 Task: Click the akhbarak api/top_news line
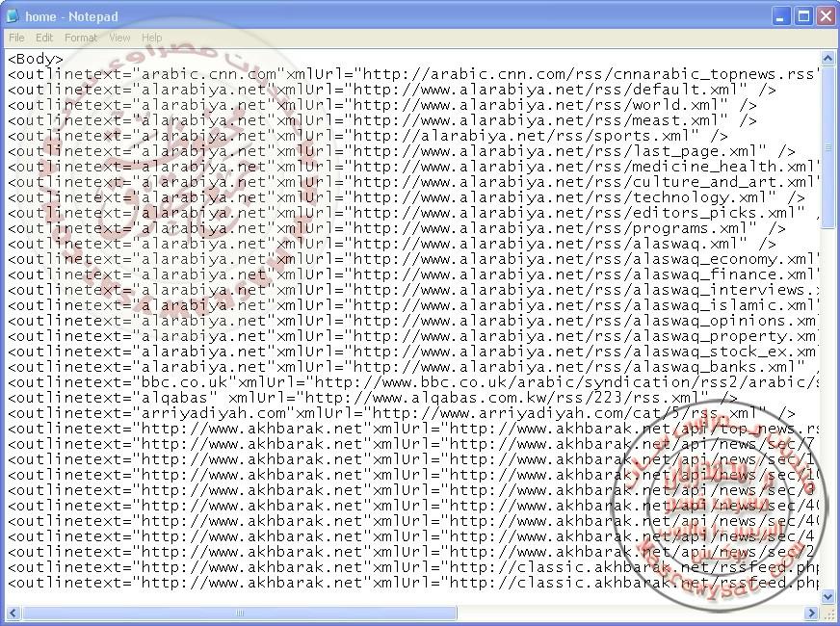point(413,430)
